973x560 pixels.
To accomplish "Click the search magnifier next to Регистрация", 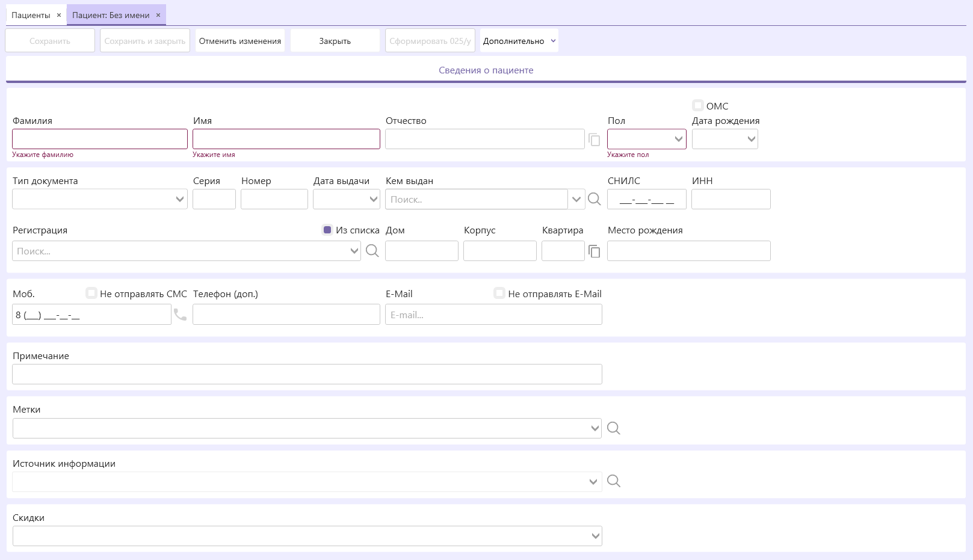I will coord(372,251).
